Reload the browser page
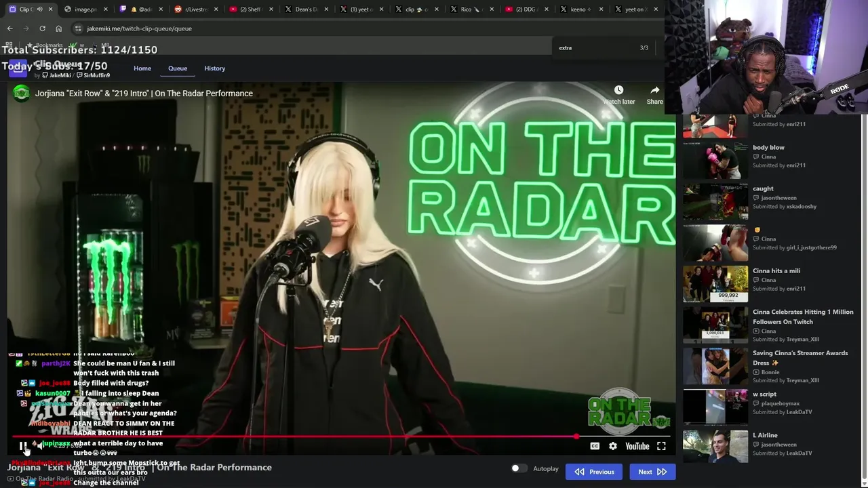 (x=42, y=28)
